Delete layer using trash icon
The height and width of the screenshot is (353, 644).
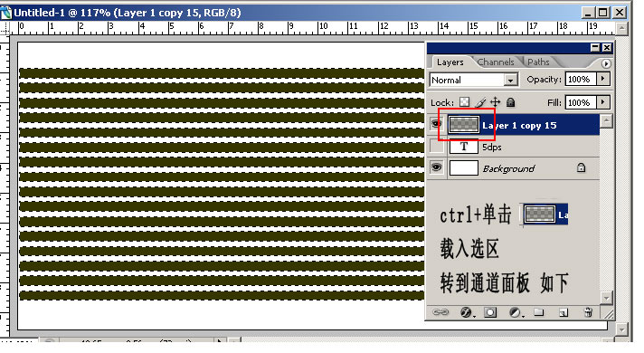point(588,312)
